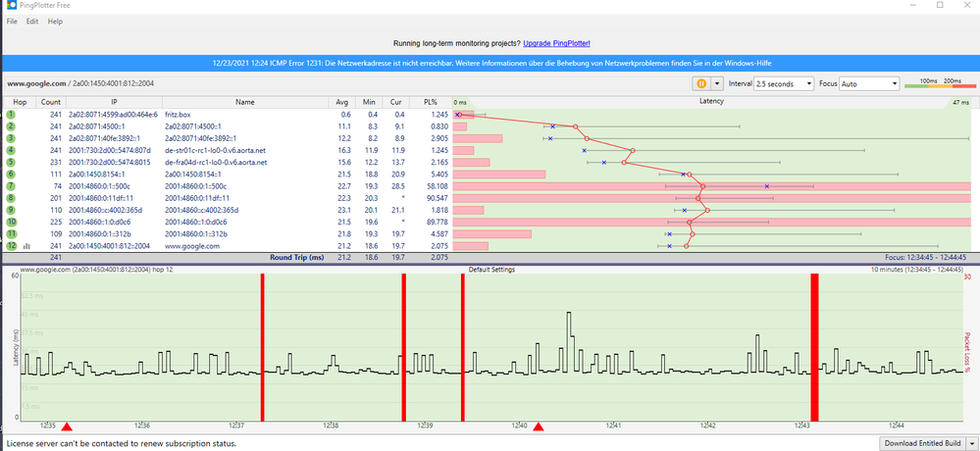Pause the trace with the orange pause button
Viewport: 980px width, 451px height.
[x=701, y=83]
